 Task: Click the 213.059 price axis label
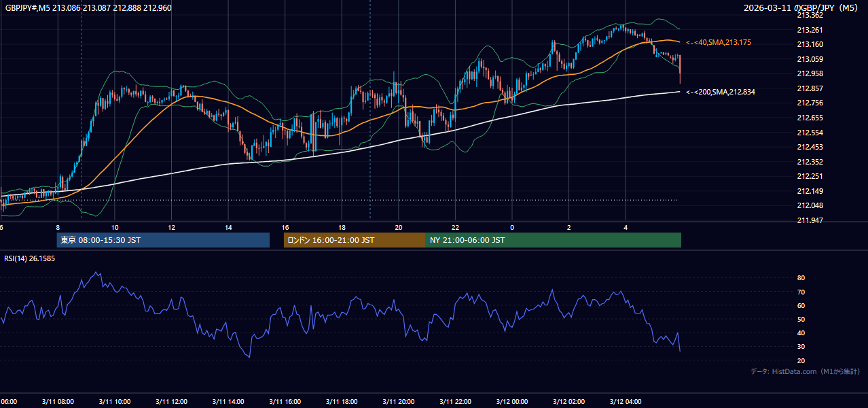point(810,59)
